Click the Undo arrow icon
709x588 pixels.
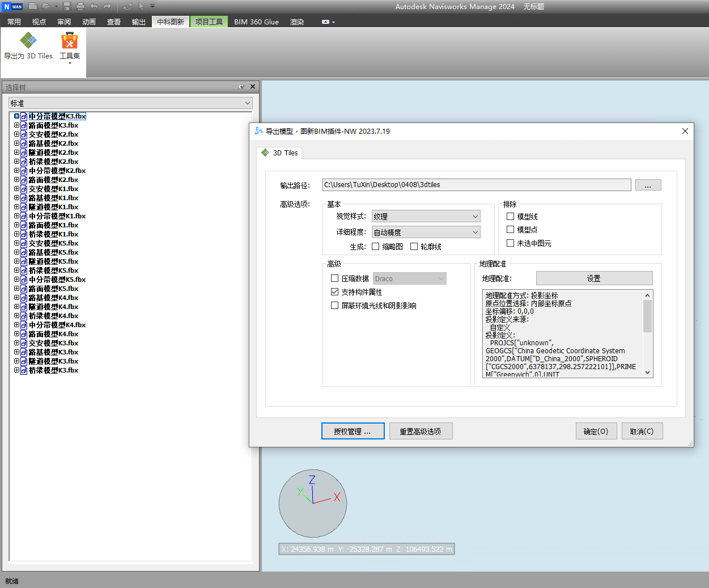coord(94,6)
